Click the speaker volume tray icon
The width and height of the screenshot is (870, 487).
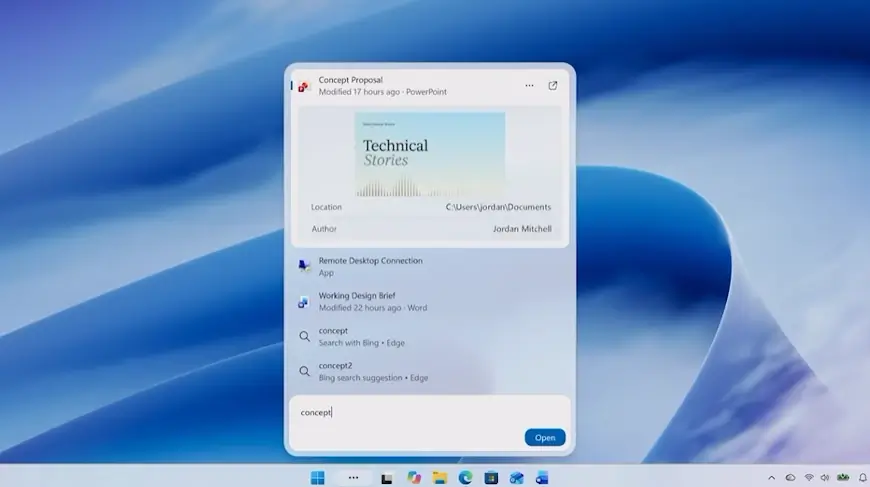tap(825, 478)
